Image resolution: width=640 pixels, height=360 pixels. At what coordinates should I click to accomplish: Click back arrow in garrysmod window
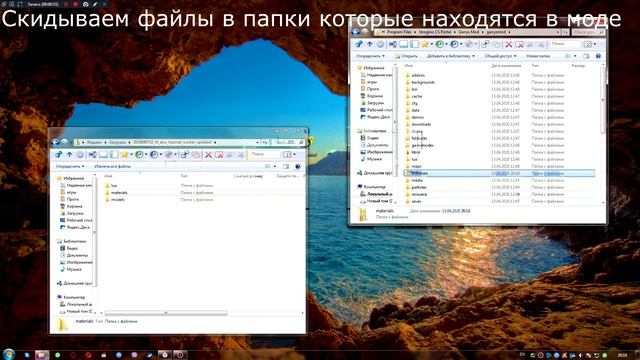pos(356,32)
